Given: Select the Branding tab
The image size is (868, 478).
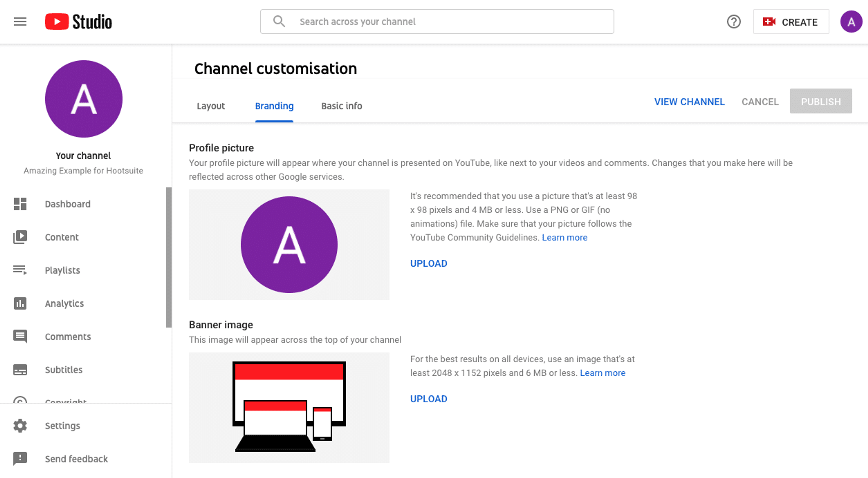Looking at the screenshot, I should point(274,106).
